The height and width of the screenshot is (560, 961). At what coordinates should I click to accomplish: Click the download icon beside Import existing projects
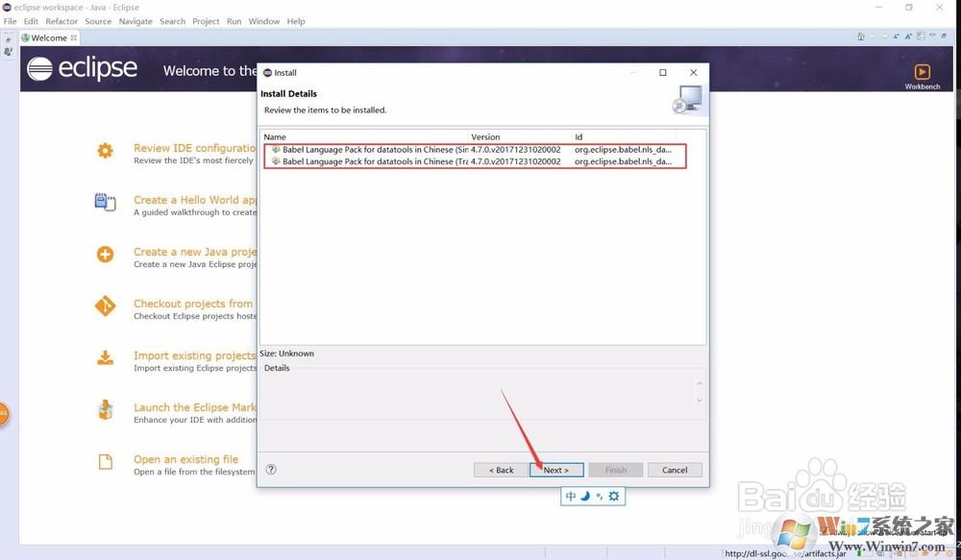point(106,357)
